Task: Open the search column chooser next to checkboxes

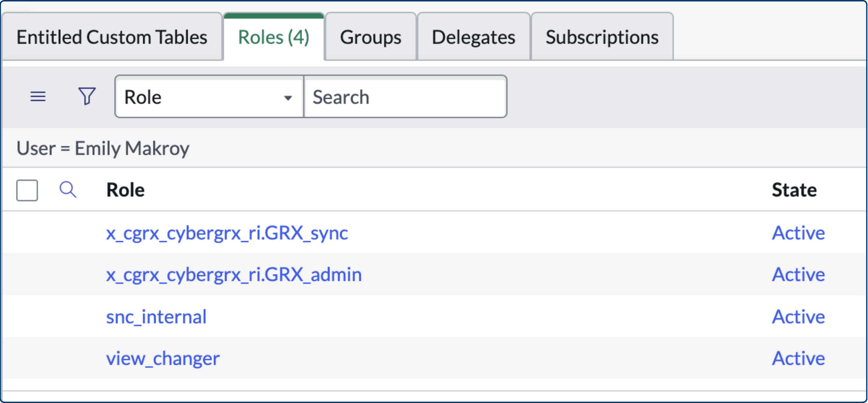Action: 68,190
